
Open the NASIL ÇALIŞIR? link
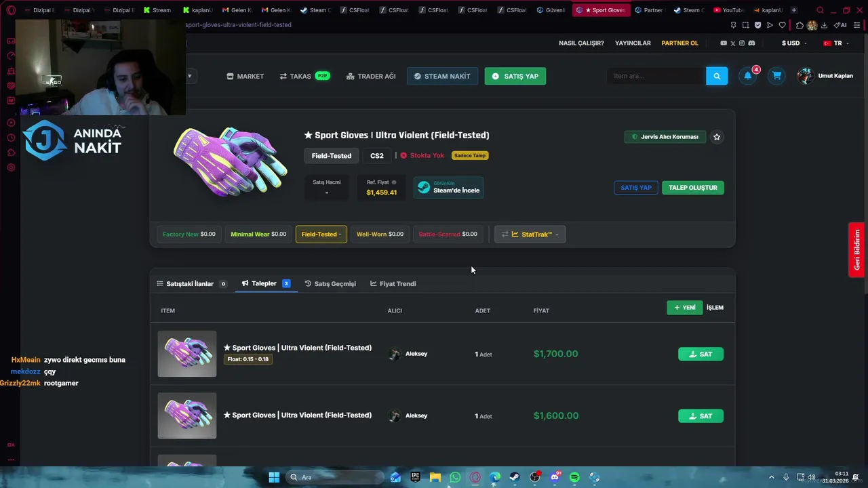click(581, 43)
